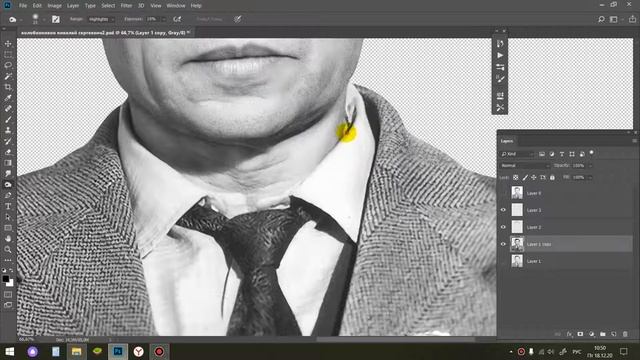Select the Zoom tool
This screenshot has width=640, height=360.
pyautogui.click(x=8, y=249)
